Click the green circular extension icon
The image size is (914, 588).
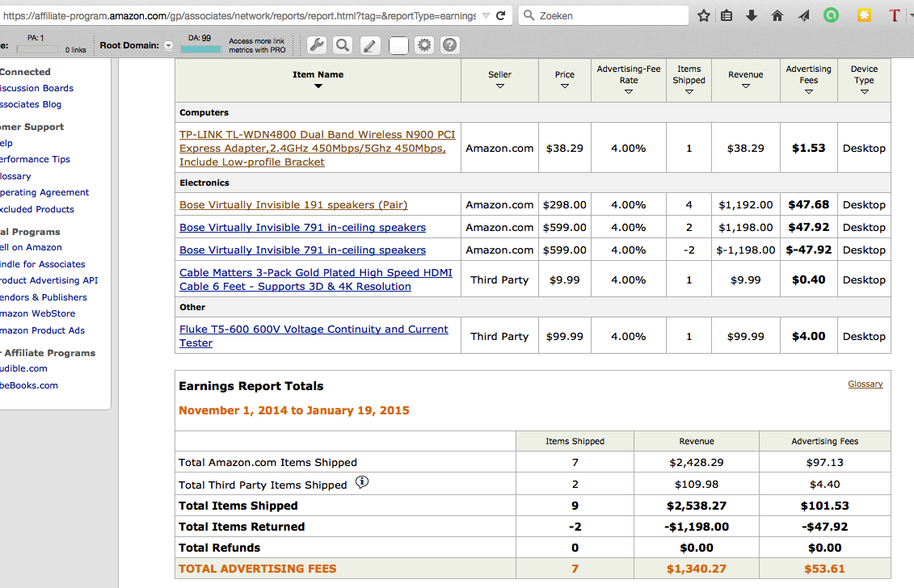(831, 15)
